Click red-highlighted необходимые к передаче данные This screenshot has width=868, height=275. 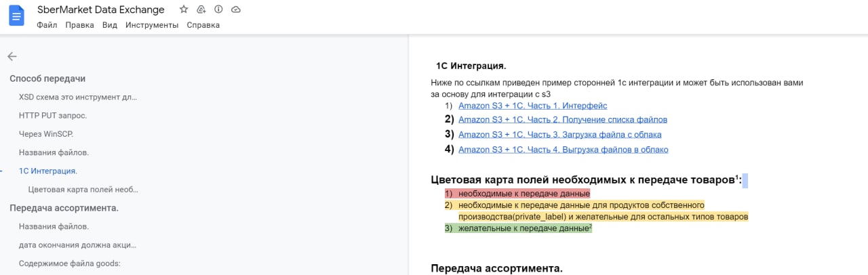[x=524, y=193]
